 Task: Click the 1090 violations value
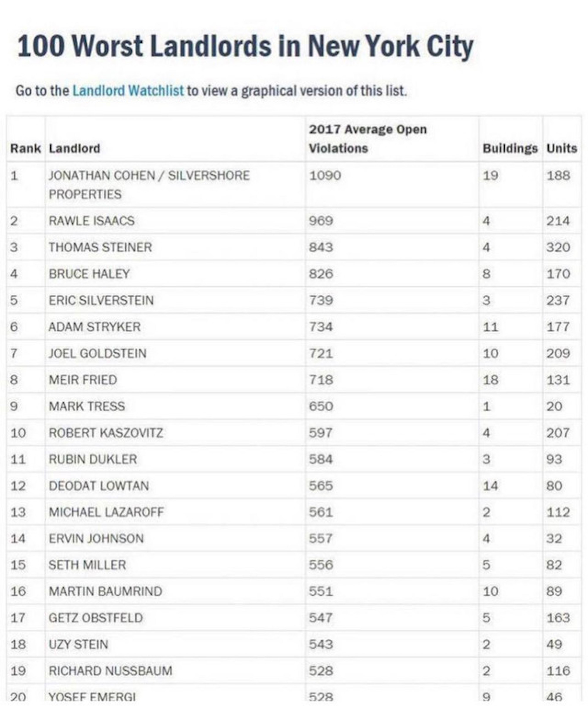click(x=325, y=176)
